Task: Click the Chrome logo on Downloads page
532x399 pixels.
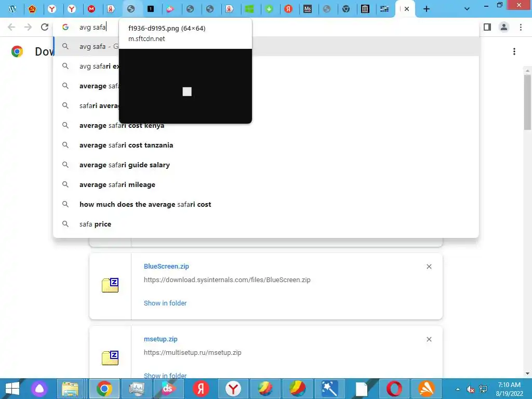Action: 17,51
